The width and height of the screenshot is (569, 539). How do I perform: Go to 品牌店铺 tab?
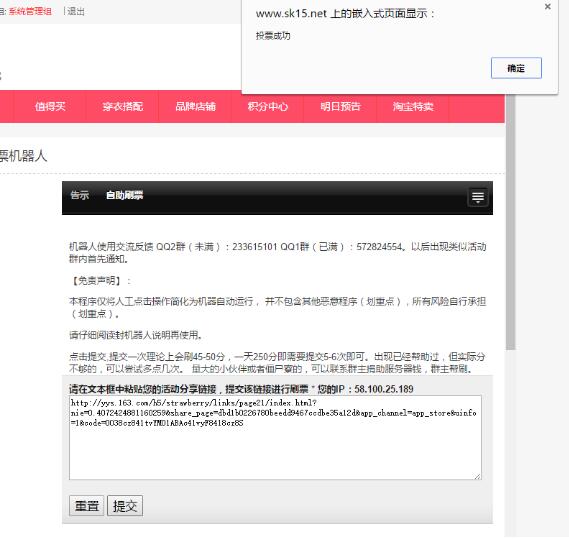click(195, 106)
